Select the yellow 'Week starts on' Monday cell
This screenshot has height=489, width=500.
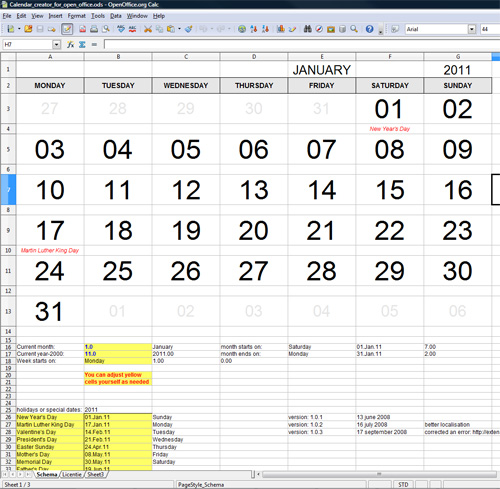click(118, 361)
